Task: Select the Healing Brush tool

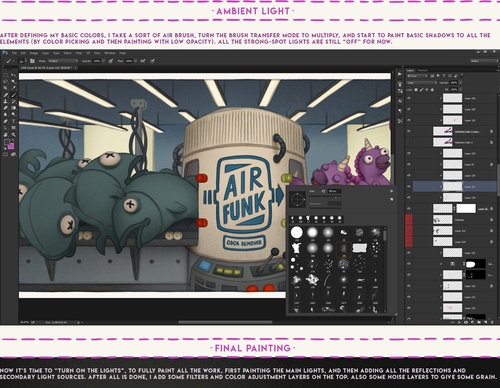Action: [6, 95]
